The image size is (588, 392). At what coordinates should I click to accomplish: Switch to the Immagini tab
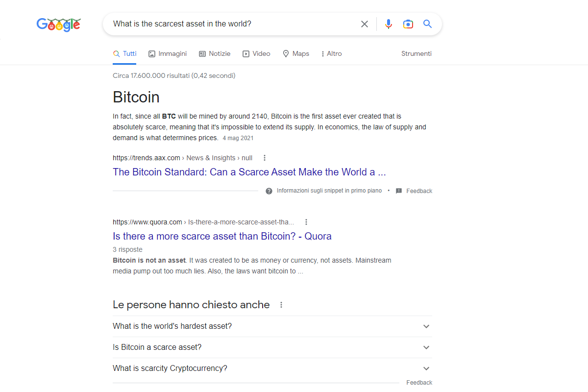point(168,53)
